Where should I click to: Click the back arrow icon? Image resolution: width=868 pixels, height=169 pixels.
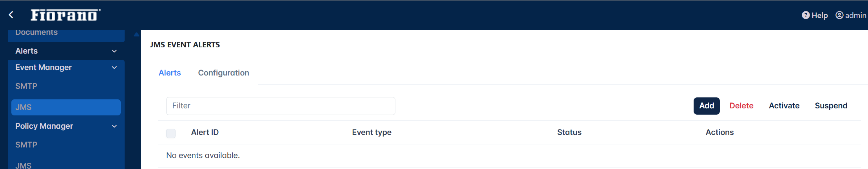click(x=11, y=15)
